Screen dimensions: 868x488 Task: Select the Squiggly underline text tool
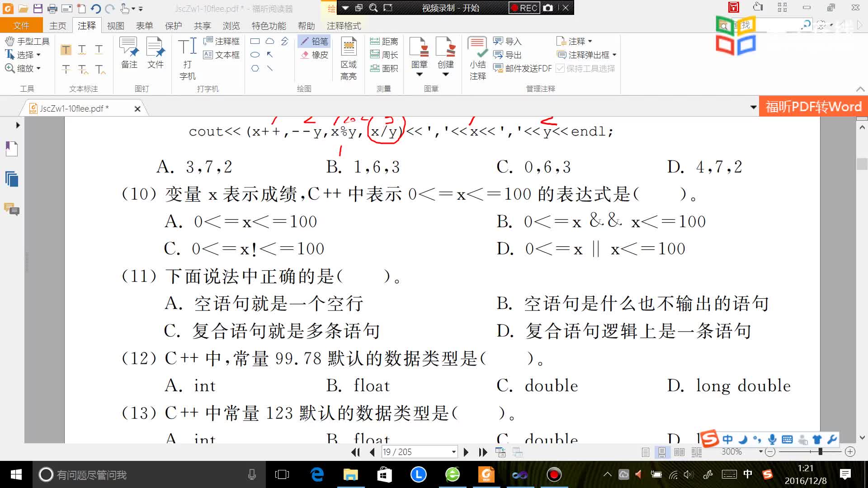coord(82,50)
